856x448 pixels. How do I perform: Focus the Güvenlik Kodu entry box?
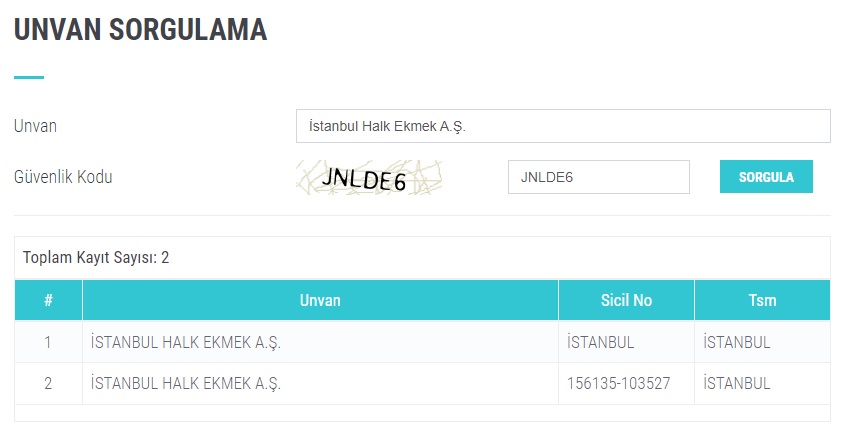pyautogui.click(x=598, y=177)
